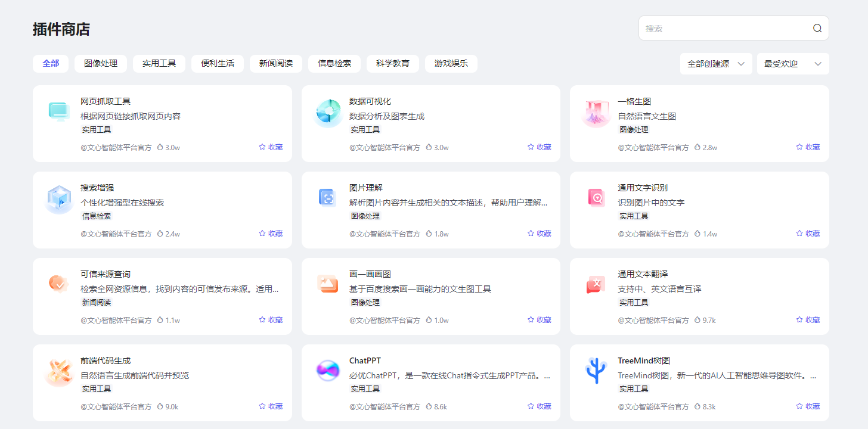Favorite the 一格生图 plugin

[808, 147]
